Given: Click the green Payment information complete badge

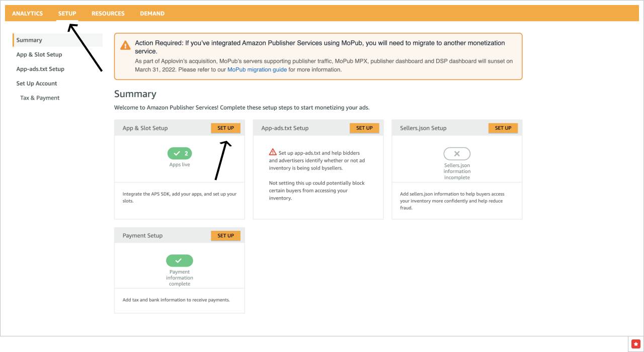Looking at the screenshot, I should (180, 260).
